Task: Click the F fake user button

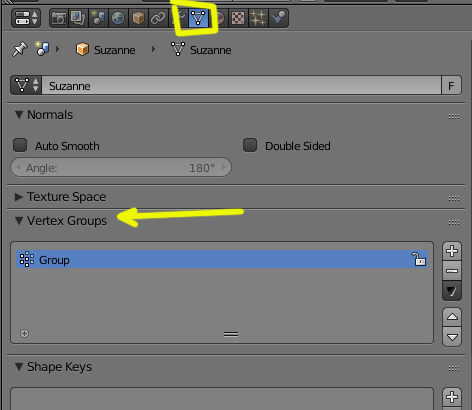Action: [x=451, y=85]
